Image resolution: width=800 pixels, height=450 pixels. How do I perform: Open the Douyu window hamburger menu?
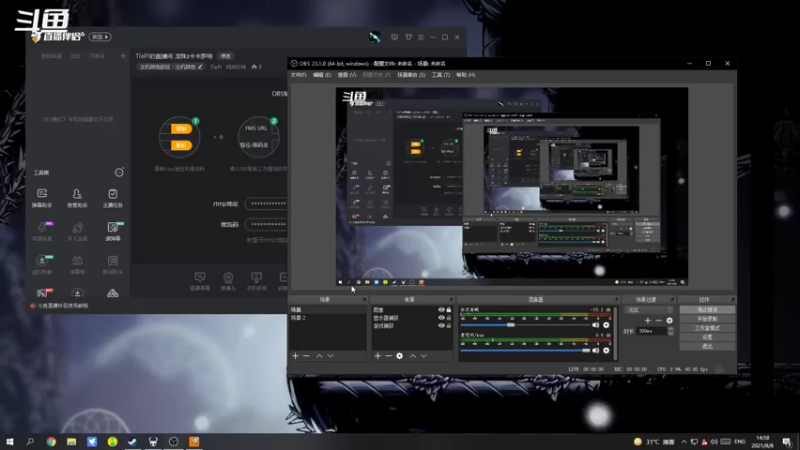tap(421, 37)
